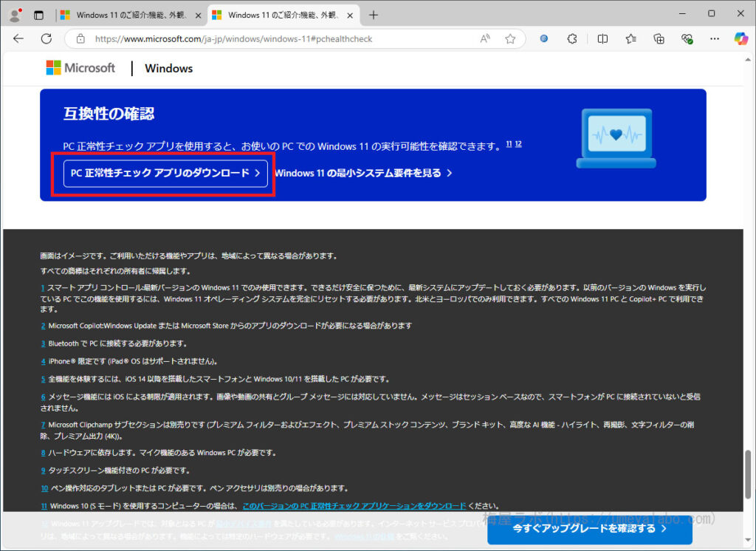Screen dimensions: 756x551
Task: Jump to footnote number 3 link
Action: coord(43,343)
